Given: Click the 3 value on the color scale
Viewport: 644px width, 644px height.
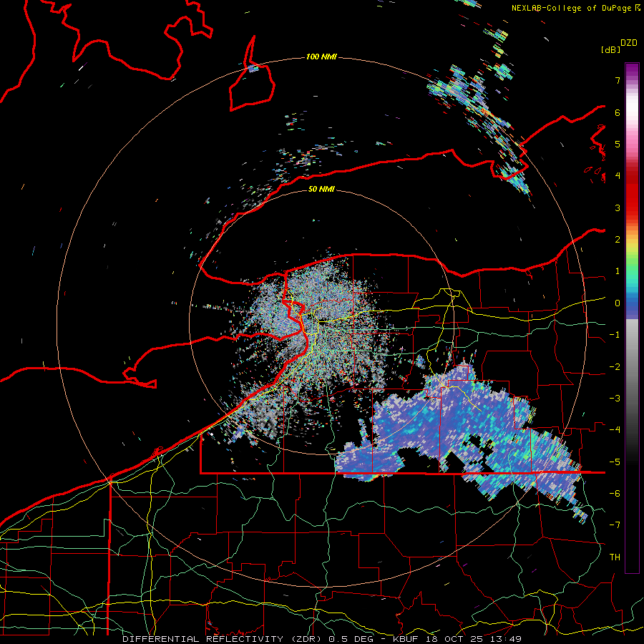Looking at the screenshot, I should pos(618,208).
